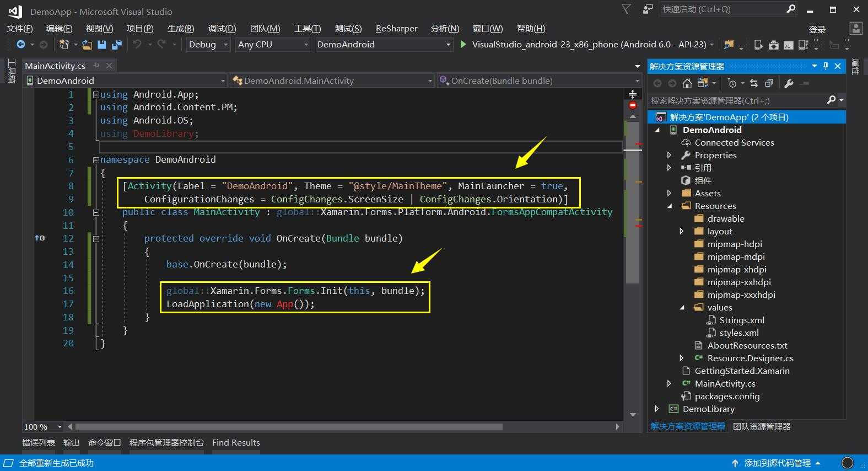This screenshot has height=471, width=868.
Task: Switch to the 团队资源管理器 tab
Action: [x=762, y=427]
